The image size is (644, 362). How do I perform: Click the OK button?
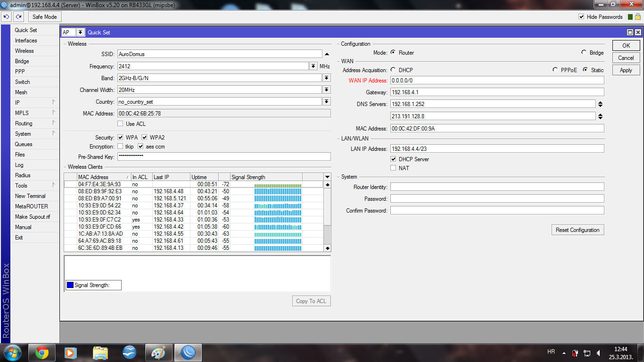[626, 46]
